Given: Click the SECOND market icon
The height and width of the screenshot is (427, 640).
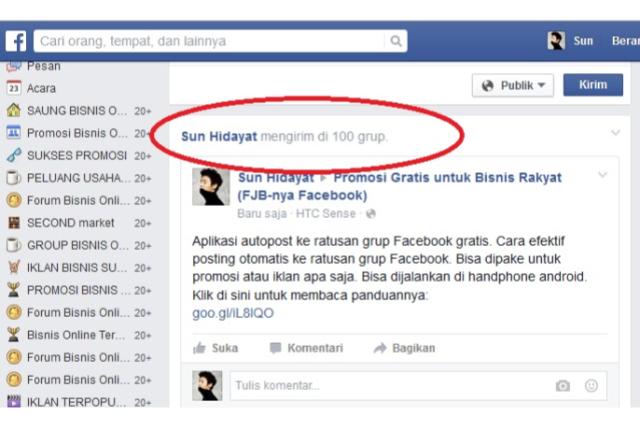Looking at the screenshot, I should [13, 222].
